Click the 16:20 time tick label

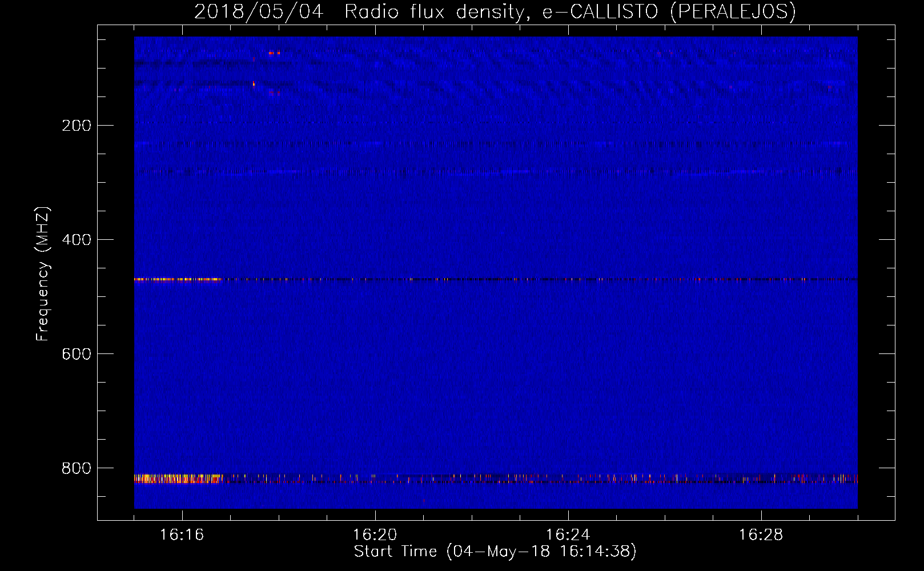pos(375,535)
